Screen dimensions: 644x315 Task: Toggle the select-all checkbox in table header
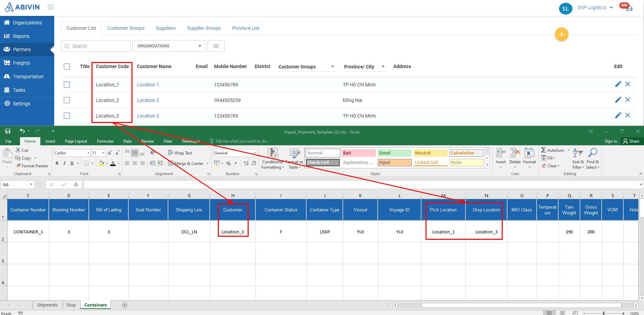tap(67, 66)
